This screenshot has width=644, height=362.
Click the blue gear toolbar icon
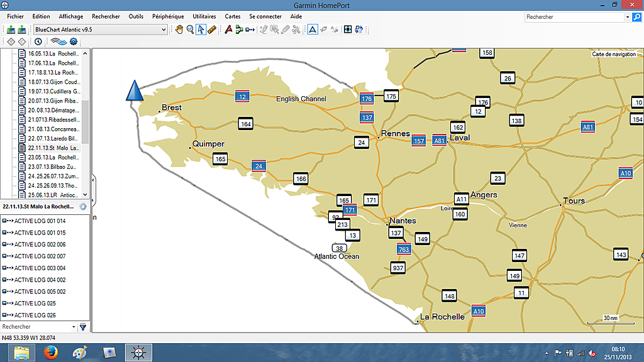click(74, 41)
